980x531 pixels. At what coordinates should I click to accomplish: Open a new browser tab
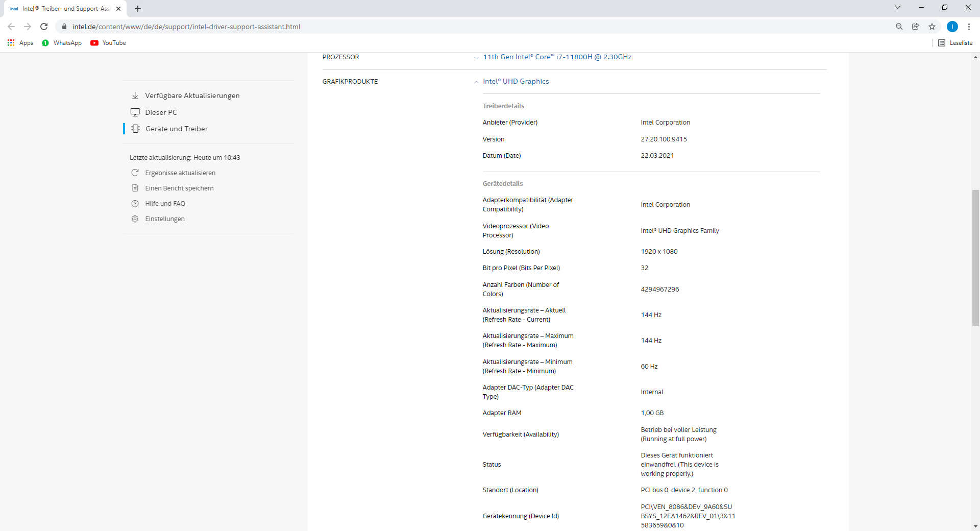click(x=138, y=9)
